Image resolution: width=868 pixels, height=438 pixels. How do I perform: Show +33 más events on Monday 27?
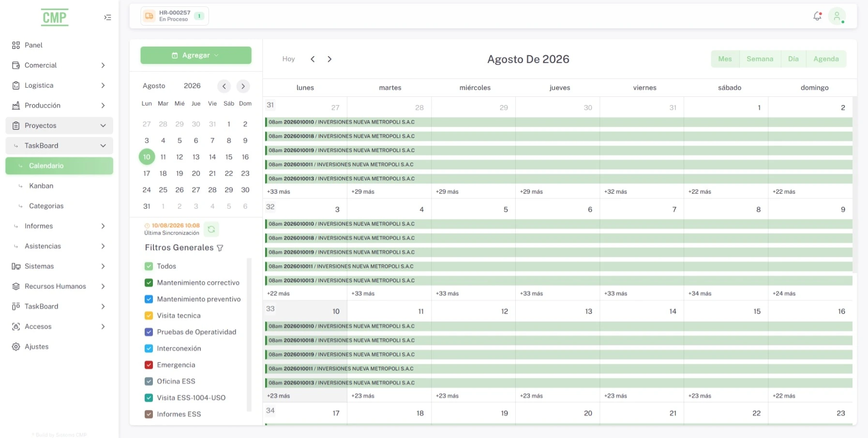tap(279, 192)
